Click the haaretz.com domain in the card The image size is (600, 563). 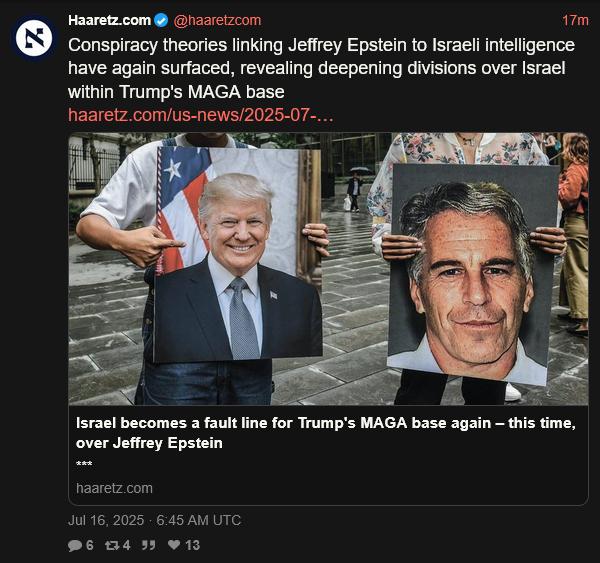[114, 488]
